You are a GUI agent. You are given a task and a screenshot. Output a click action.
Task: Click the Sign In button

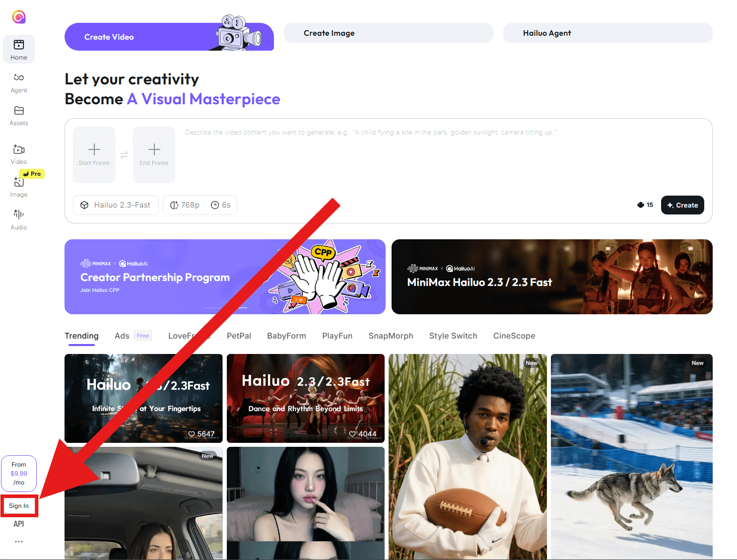coord(19,506)
